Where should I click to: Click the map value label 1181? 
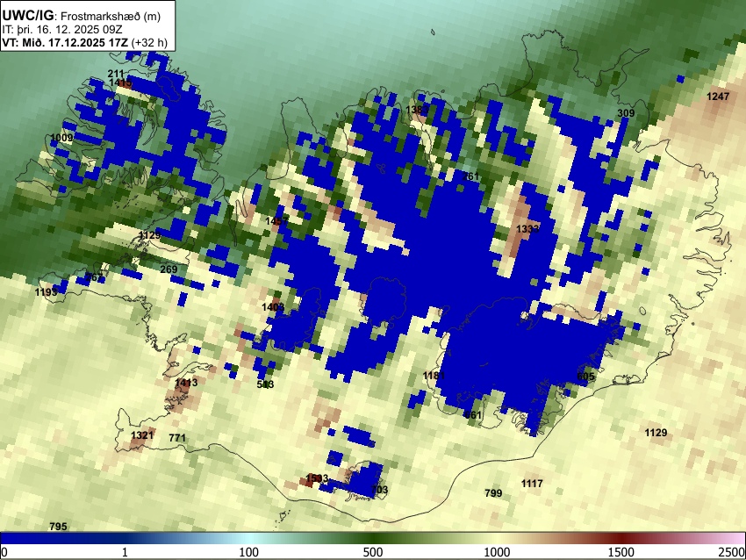(434, 376)
